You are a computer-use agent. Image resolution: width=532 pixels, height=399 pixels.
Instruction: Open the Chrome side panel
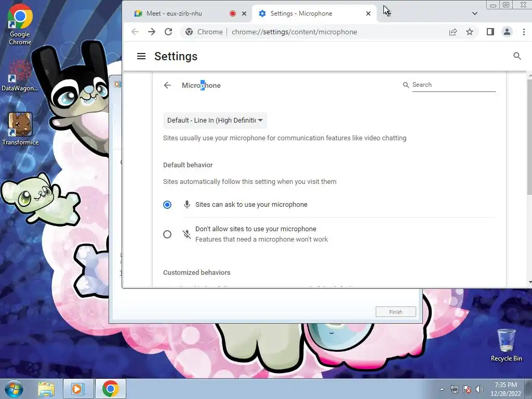pos(490,32)
